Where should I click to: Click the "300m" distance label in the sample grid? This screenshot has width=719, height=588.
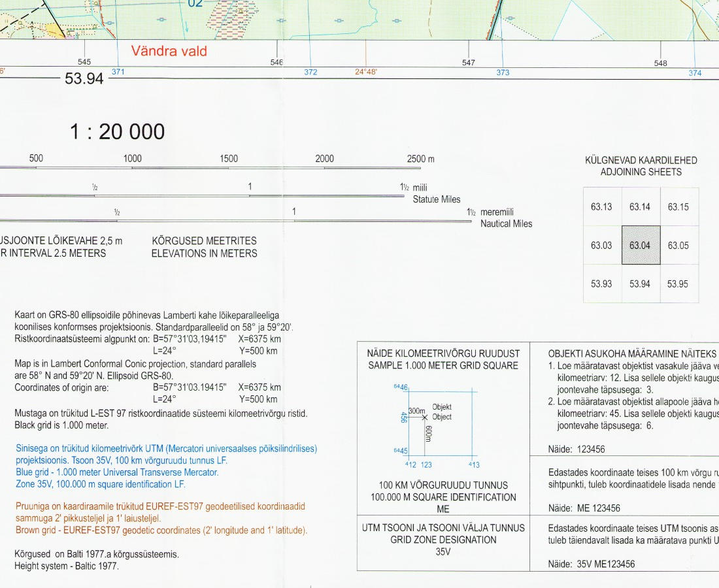coord(416,411)
